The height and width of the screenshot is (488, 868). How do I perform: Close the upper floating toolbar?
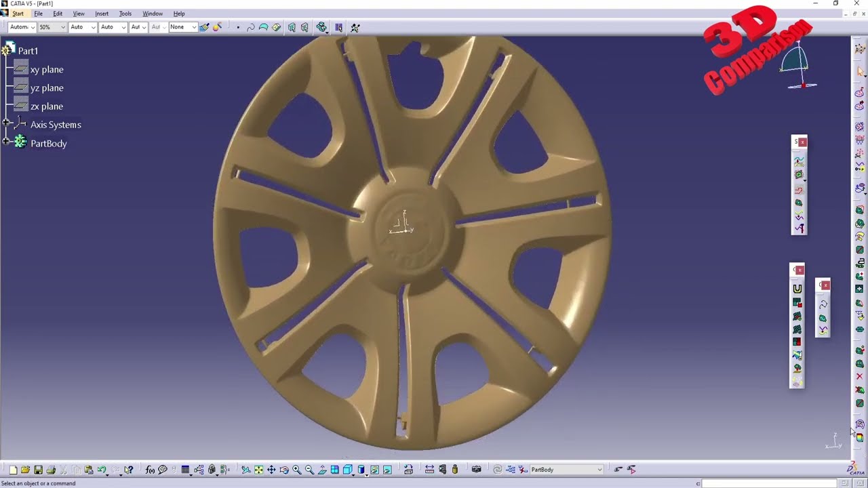[x=803, y=142]
